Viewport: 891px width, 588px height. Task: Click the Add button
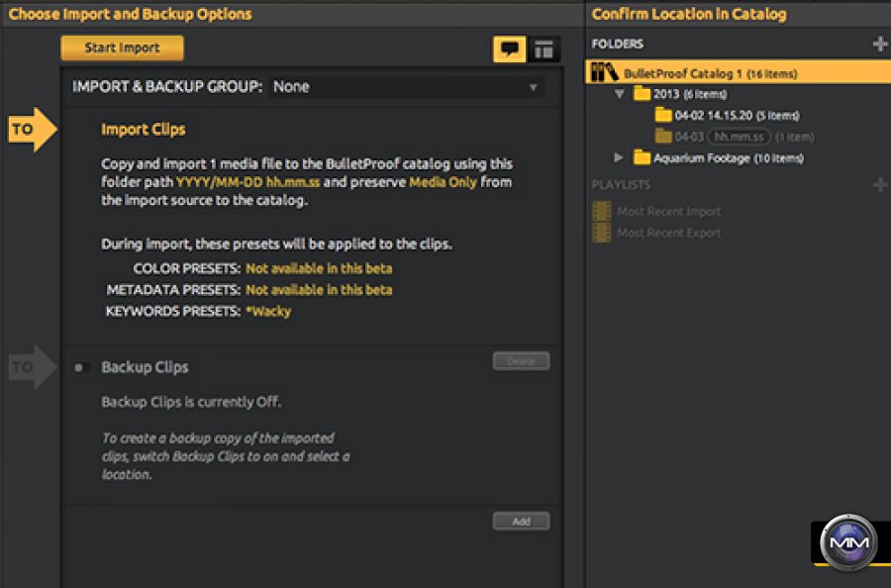pyautogui.click(x=521, y=521)
